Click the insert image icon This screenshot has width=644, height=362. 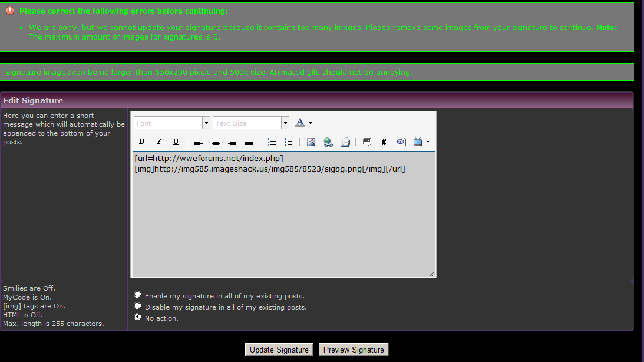[311, 141]
